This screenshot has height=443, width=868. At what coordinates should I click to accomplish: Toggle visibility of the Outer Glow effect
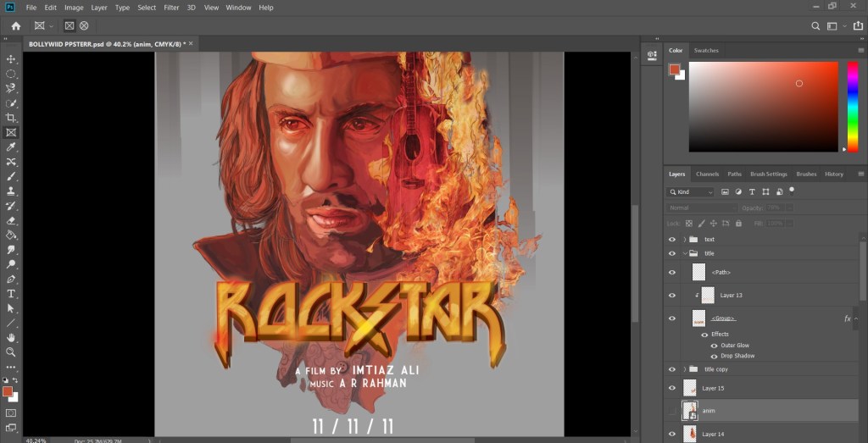click(714, 346)
